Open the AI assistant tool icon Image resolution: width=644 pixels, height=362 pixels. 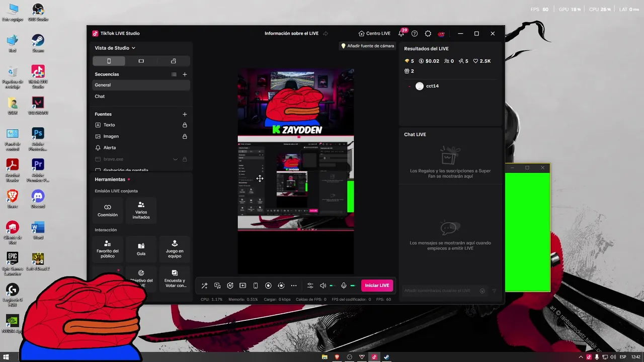click(x=230, y=286)
